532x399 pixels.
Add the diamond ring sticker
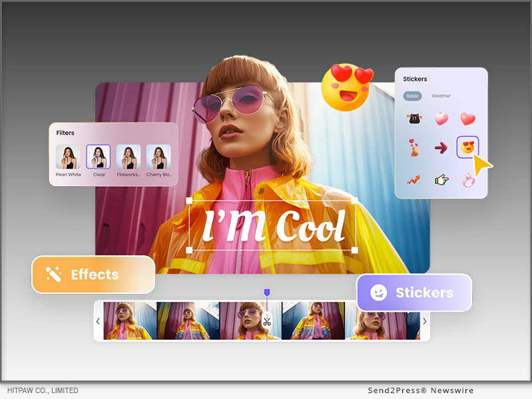(x=467, y=178)
